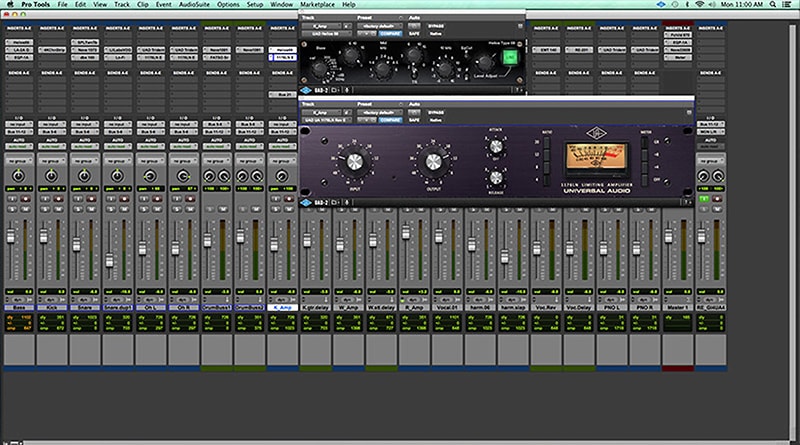Open the input selector on the Snare track

85,124
